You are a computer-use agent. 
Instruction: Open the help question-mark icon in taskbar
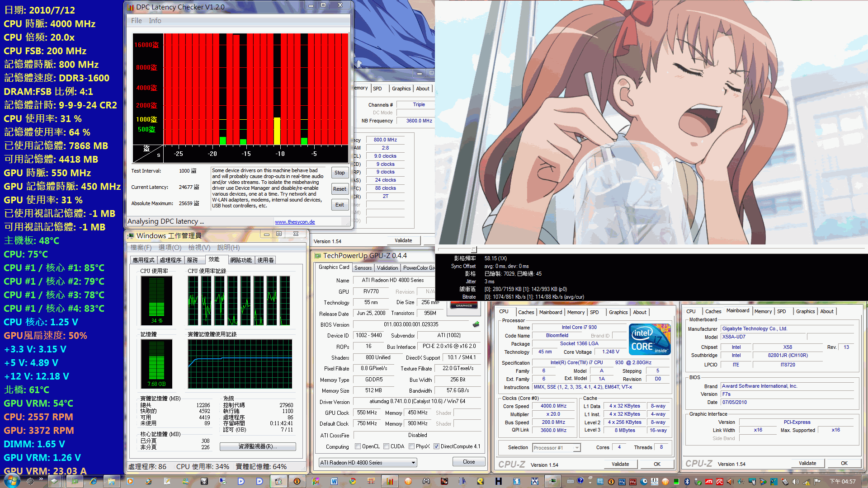(x=580, y=480)
